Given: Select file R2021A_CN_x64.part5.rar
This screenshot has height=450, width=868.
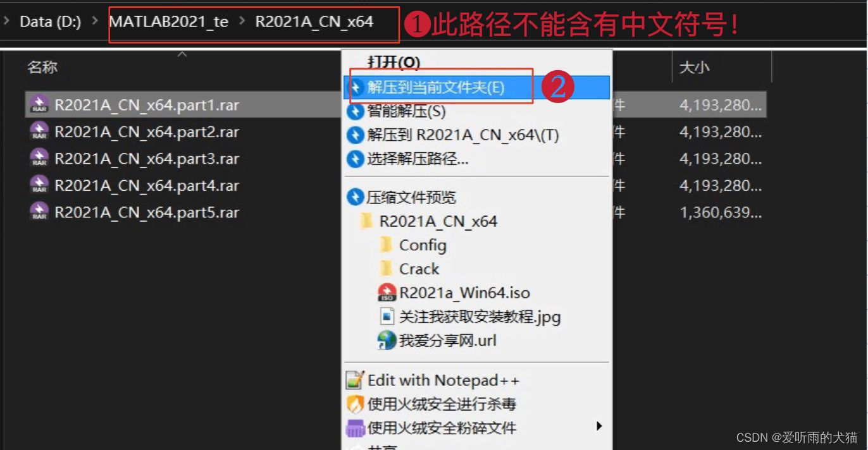Looking at the screenshot, I should coord(147,212).
